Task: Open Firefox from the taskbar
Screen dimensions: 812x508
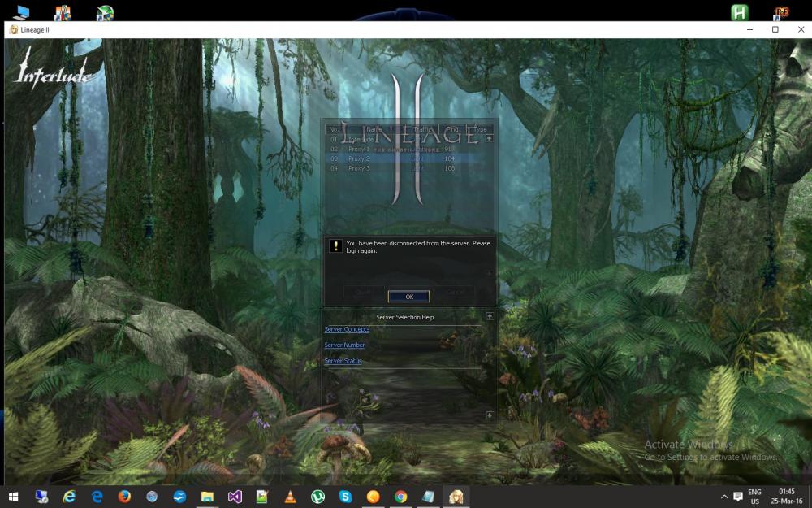Action: tap(124, 497)
